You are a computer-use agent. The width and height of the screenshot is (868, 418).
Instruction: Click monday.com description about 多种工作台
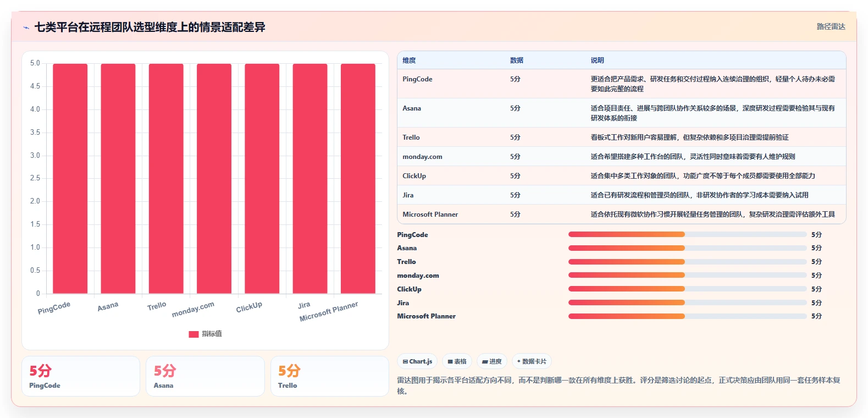point(693,157)
